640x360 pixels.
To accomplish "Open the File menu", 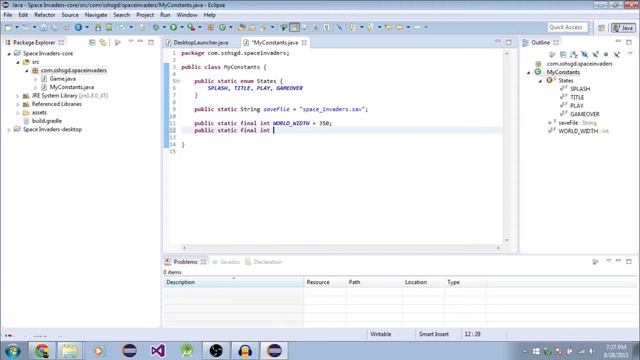I will coord(8,15).
